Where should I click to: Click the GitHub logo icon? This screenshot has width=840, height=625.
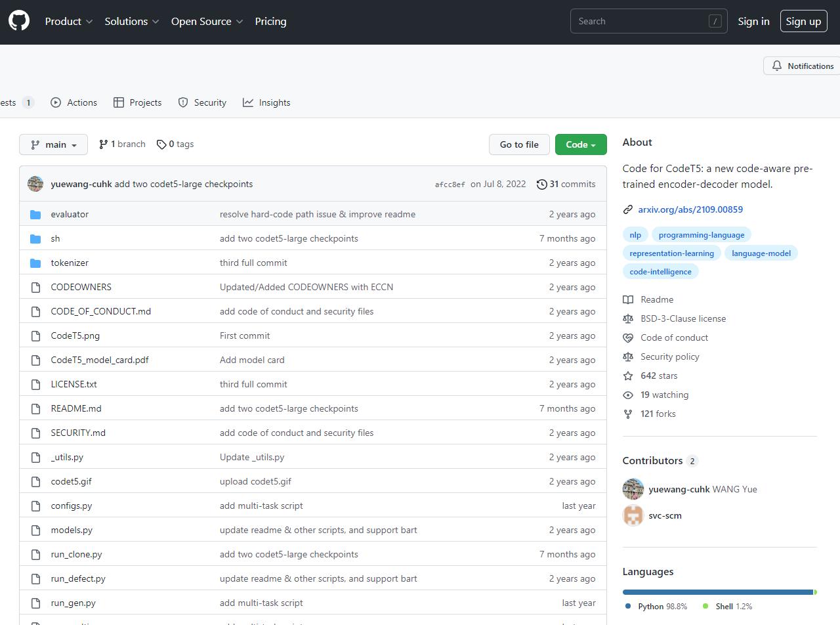coord(19,21)
